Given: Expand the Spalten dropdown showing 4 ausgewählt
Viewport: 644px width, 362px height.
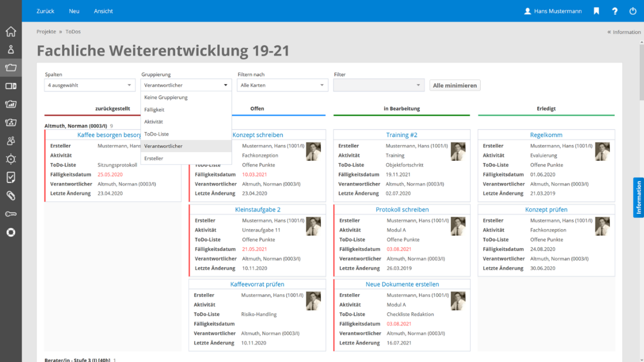Looking at the screenshot, I should (x=89, y=85).
